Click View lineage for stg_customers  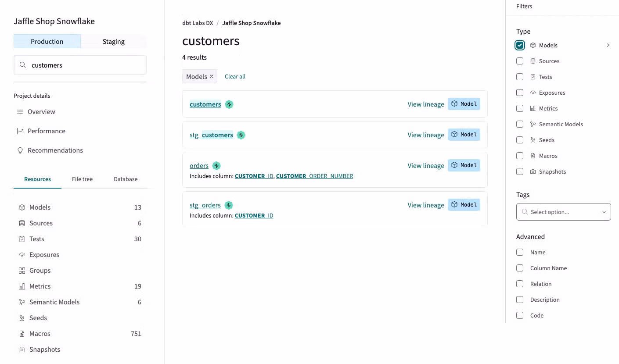pyautogui.click(x=425, y=135)
